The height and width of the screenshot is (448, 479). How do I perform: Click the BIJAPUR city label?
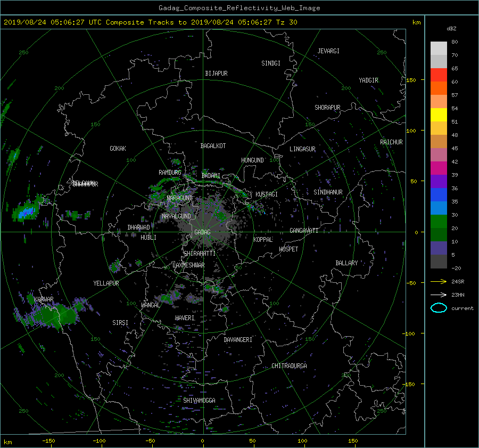(216, 74)
